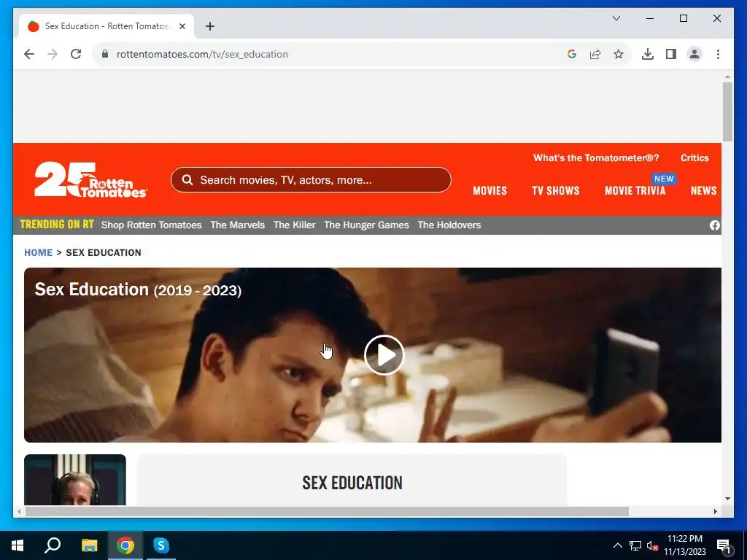Click the address bar URL
This screenshot has width=747, height=560.
(203, 54)
